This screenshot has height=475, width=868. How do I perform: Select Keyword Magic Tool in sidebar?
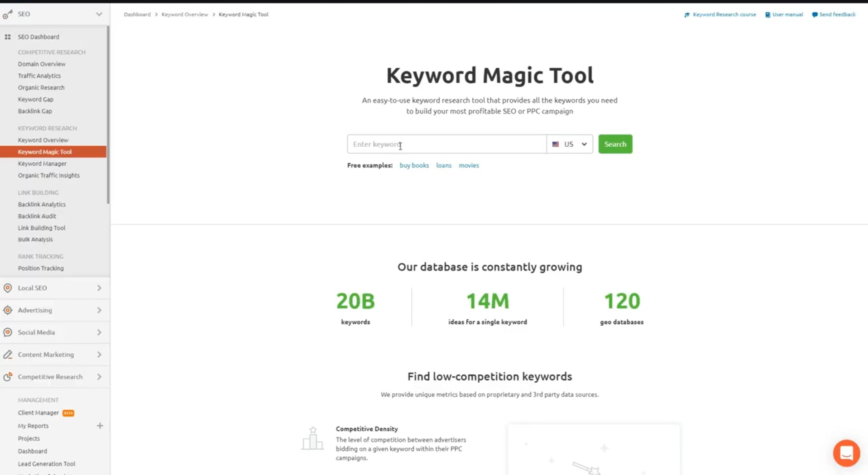coord(53,152)
